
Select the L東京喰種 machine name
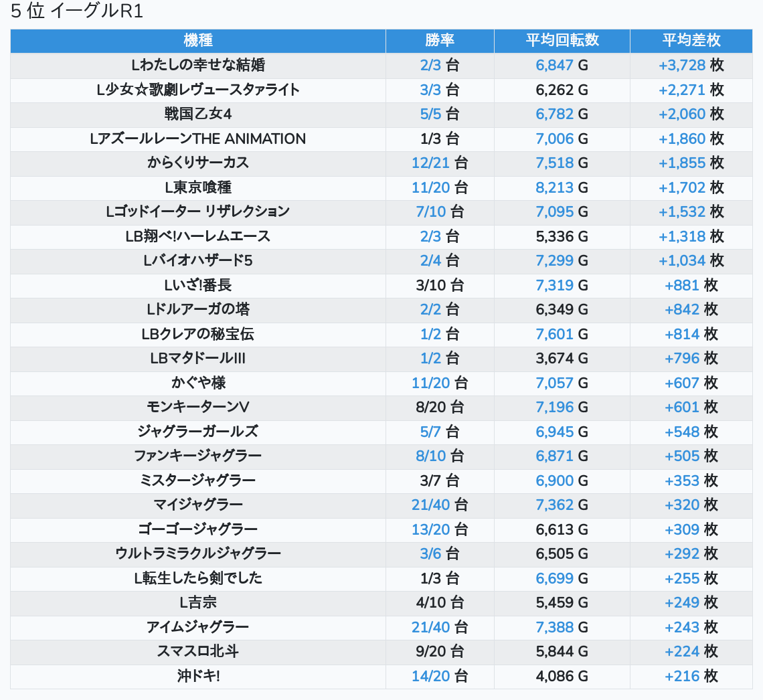198,187
